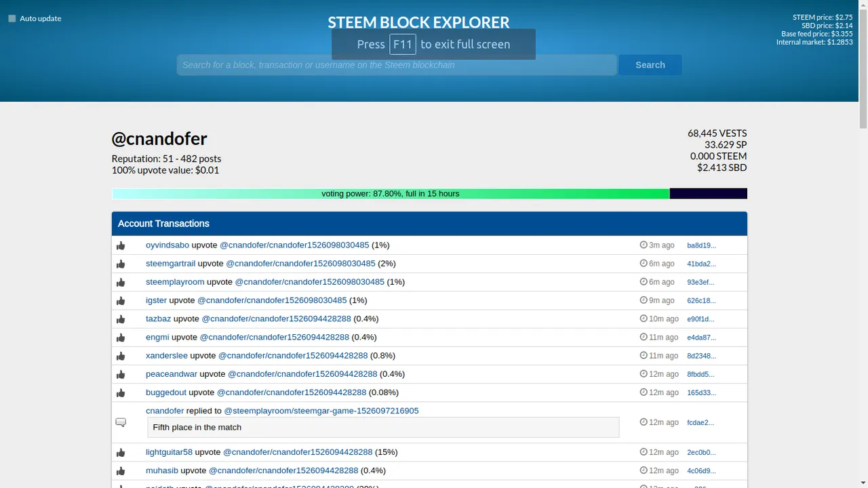Screen dimensions: 868x488
Task: Click the STEEM BLOCK EXPLORER title
Action: pyautogui.click(x=418, y=22)
